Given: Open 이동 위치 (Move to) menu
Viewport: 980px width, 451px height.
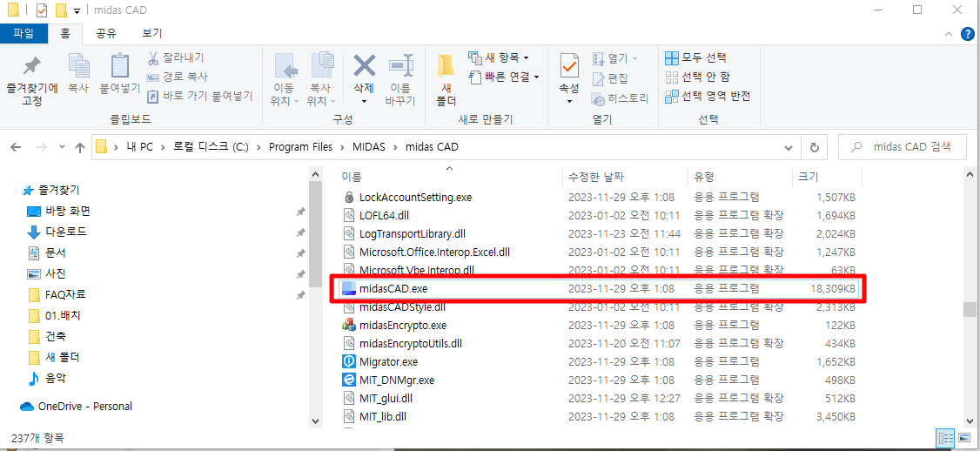Looking at the screenshot, I should tap(285, 79).
